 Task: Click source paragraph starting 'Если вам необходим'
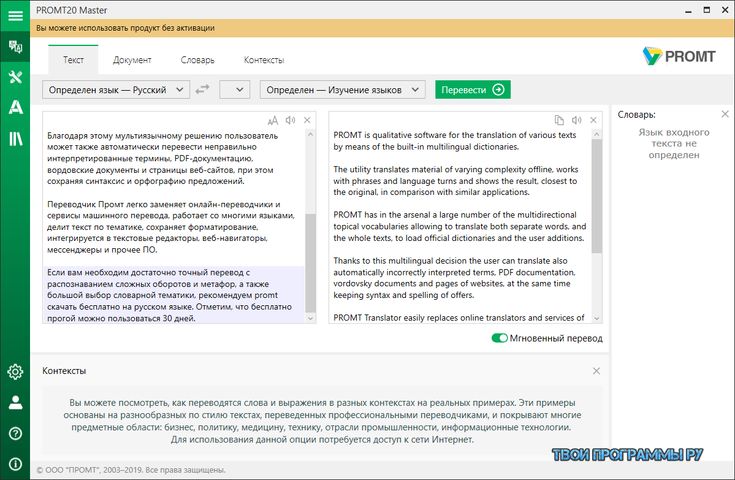tap(170, 295)
